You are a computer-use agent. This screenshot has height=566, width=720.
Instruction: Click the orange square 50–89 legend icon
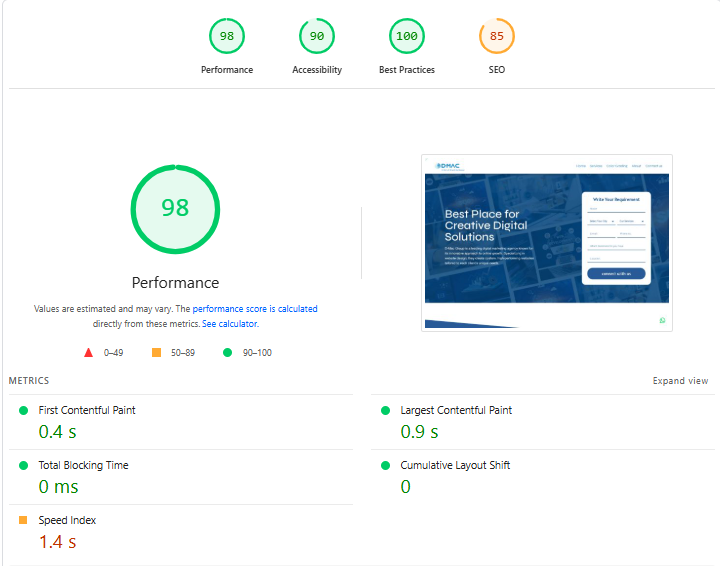point(156,353)
